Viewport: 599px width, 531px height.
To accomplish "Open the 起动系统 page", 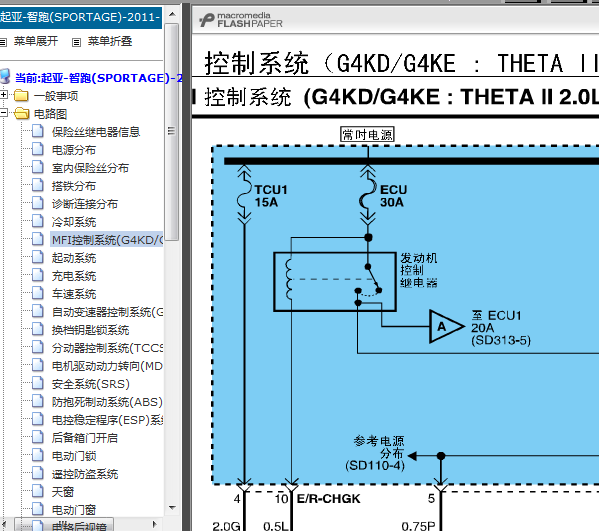I will (74, 258).
